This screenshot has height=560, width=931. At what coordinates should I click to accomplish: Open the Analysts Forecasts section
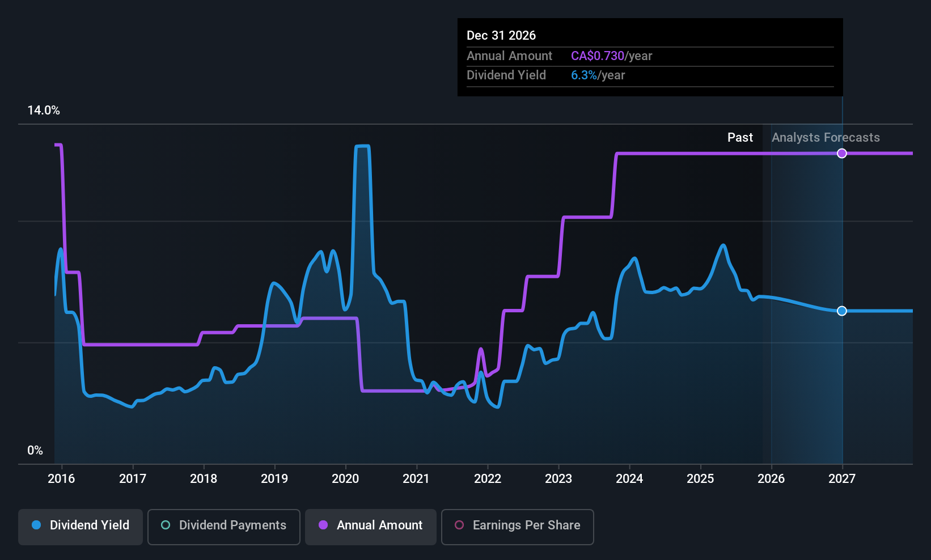click(x=826, y=137)
